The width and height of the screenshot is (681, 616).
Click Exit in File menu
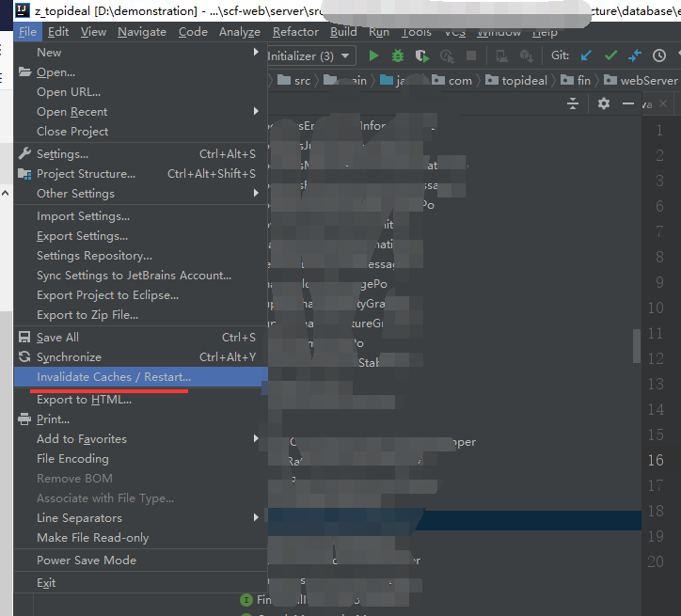[141, 583]
